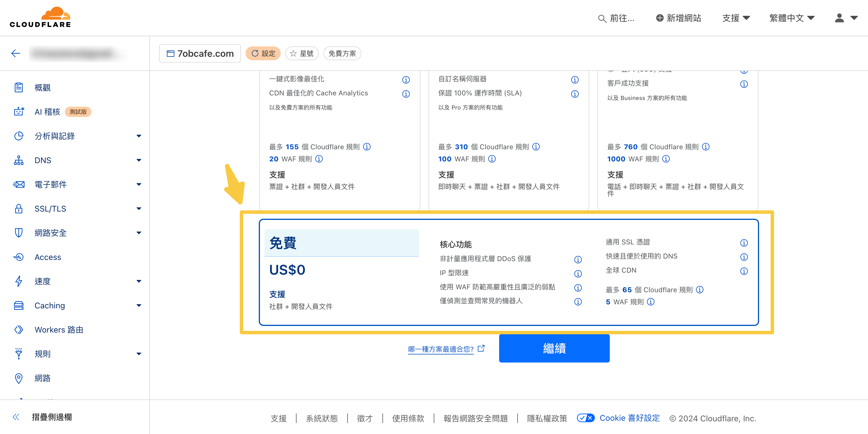
Task: Info icon beside 最多 310 個 Cloudflare 規則
Action: (x=536, y=147)
